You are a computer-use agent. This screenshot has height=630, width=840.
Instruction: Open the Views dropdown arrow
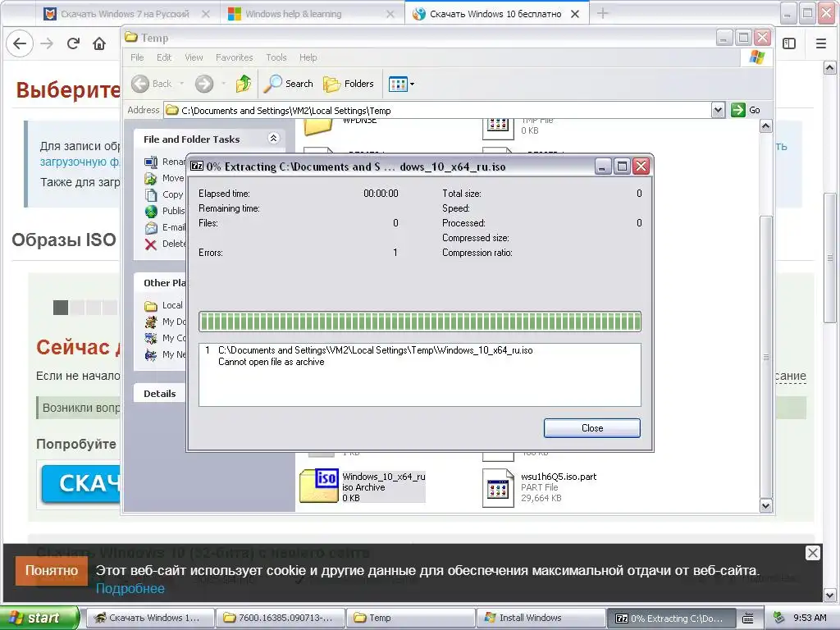coord(412,84)
